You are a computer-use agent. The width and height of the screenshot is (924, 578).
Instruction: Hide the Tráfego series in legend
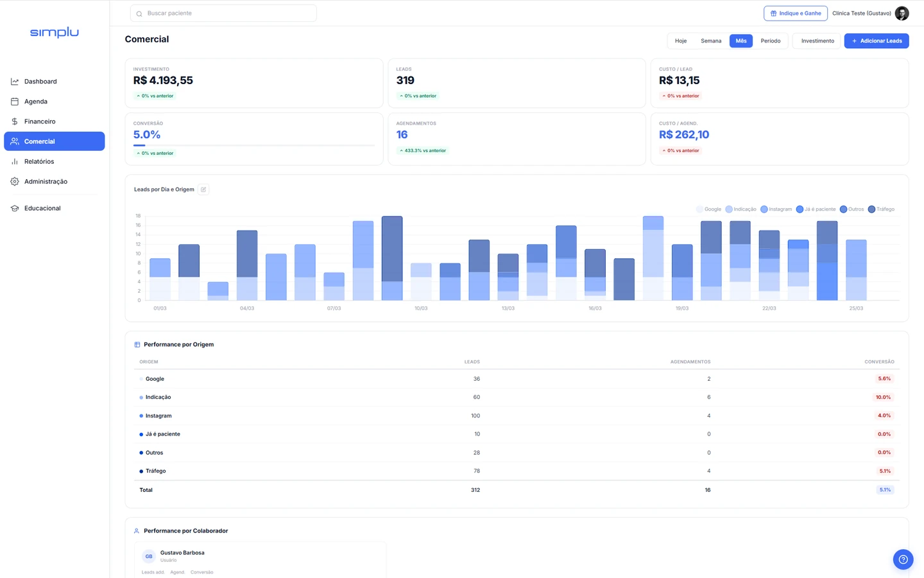point(881,209)
